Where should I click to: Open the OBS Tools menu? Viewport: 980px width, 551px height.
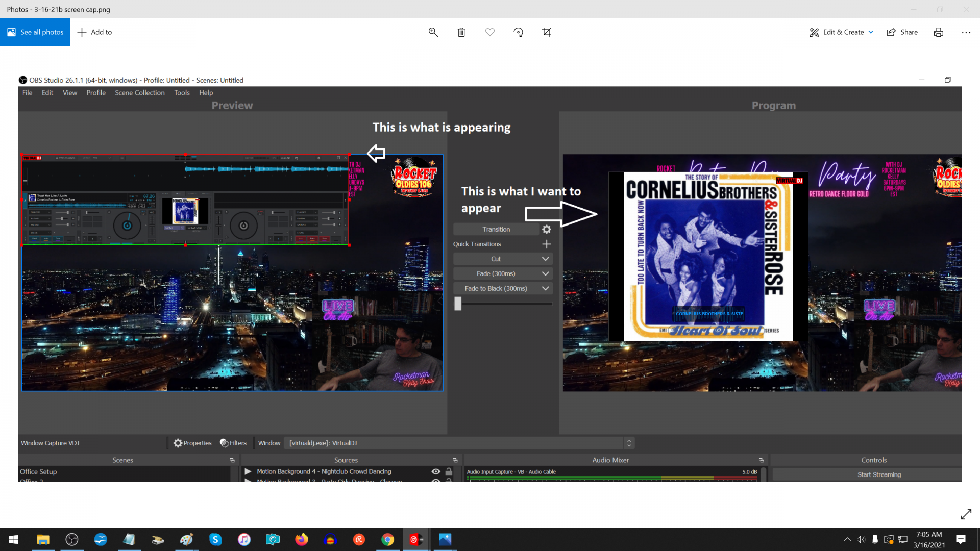[x=182, y=93]
